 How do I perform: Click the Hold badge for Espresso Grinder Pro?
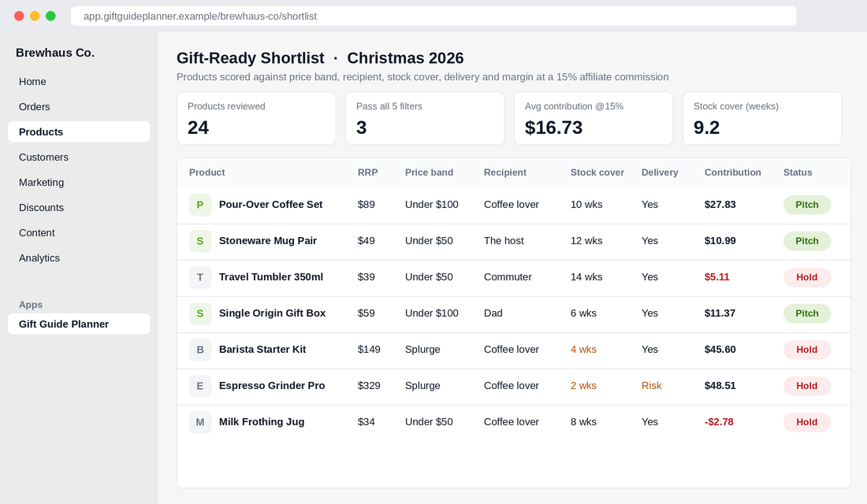(x=807, y=386)
